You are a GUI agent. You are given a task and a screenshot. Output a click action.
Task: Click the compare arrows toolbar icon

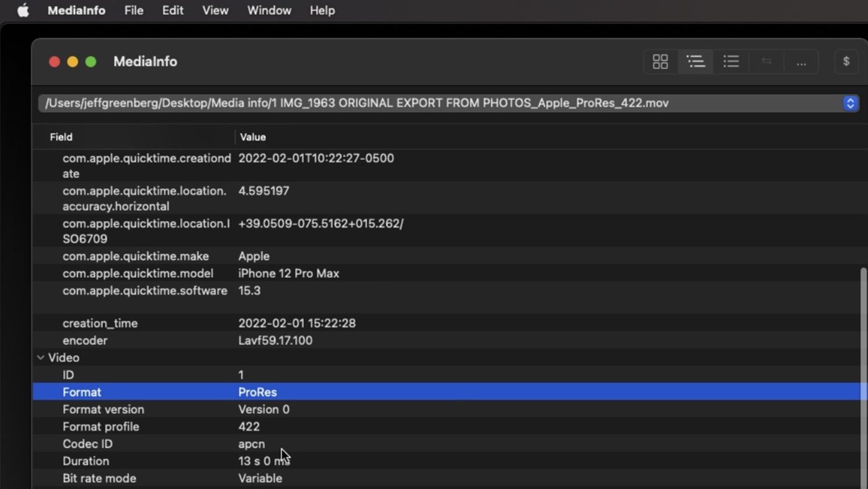click(766, 61)
